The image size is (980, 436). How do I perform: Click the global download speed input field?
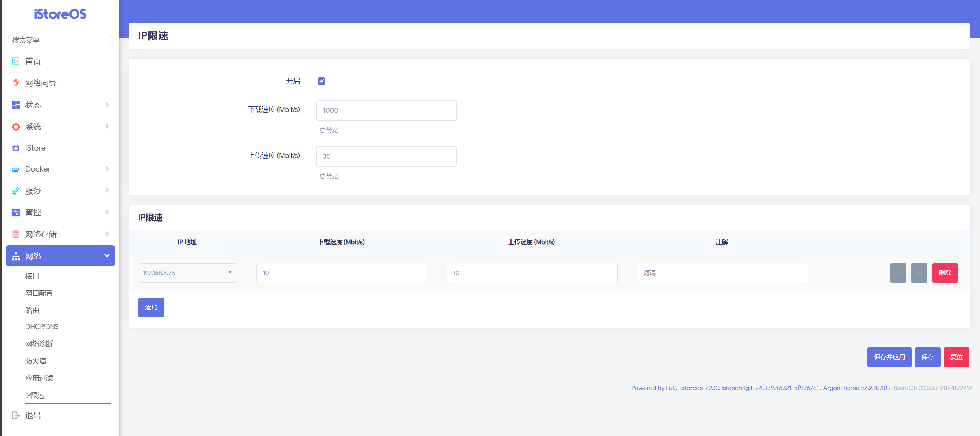[386, 110]
